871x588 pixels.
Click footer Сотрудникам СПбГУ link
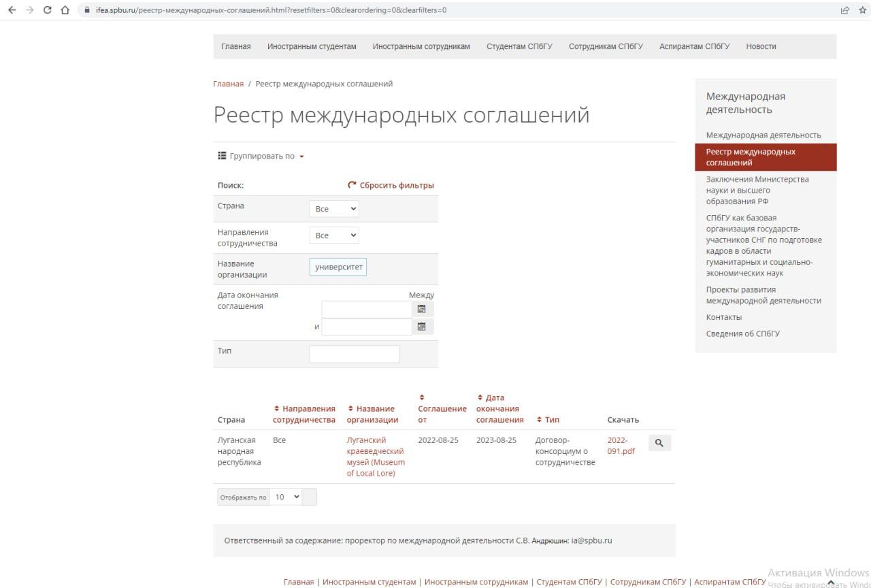click(x=648, y=582)
